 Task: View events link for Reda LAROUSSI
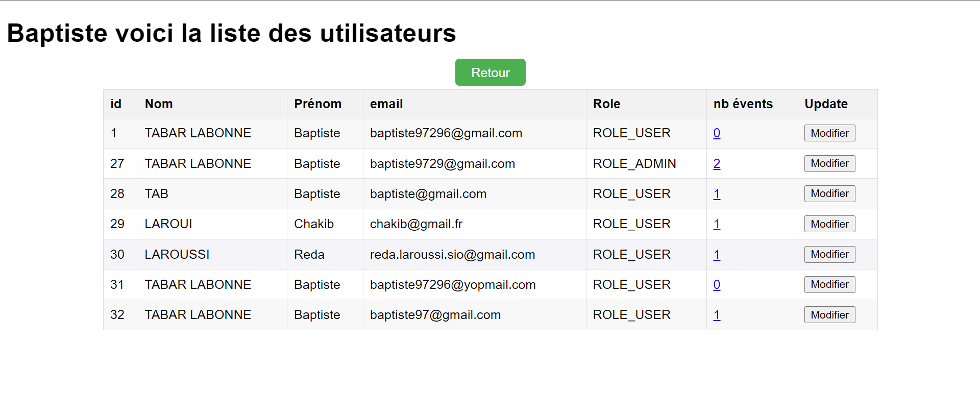pyautogui.click(x=717, y=255)
